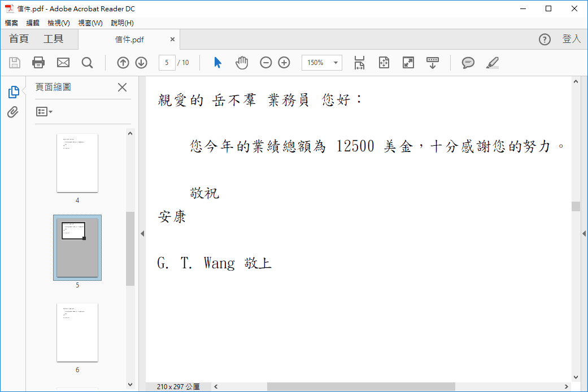Email the PDF via the envelope icon

click(x=63, y=63)
